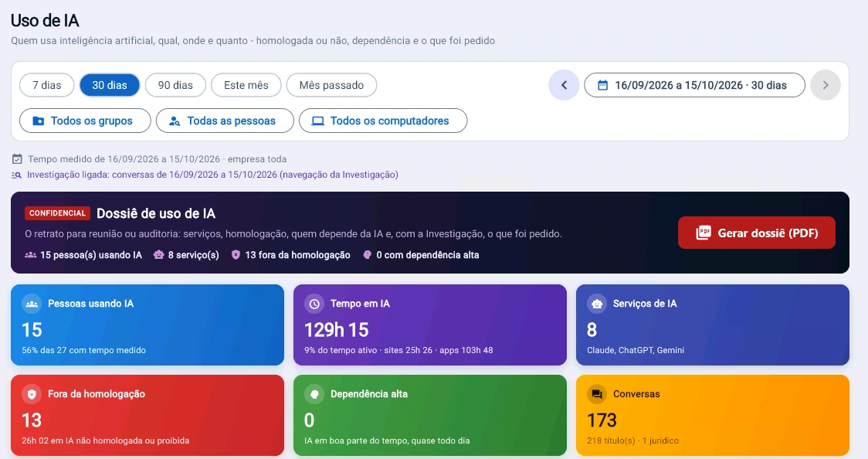The width and height of the screenshot is (868, 459).
Task: Click the 129h 15 value
Action: [x=337, y=330]
